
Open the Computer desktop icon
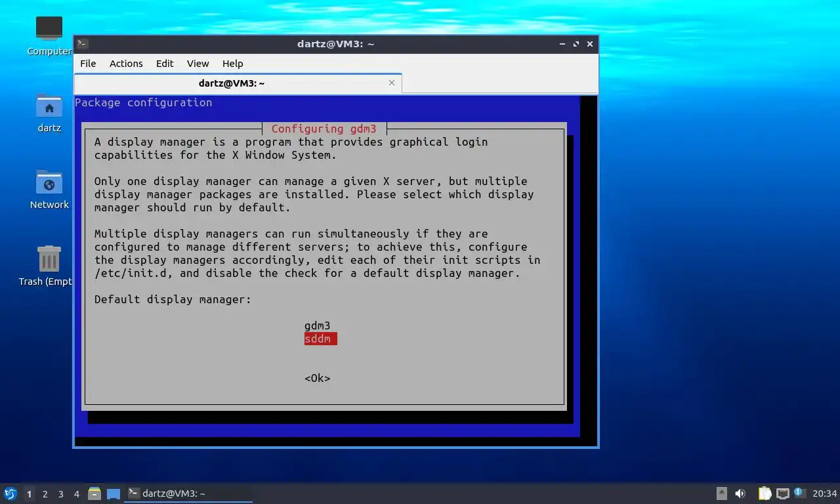[x=49, y=29]
